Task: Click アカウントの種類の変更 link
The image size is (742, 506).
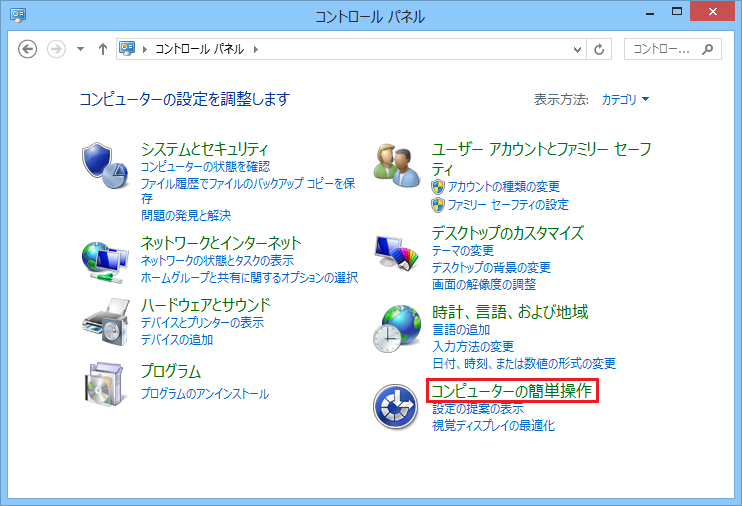Action: [x=504, y=186]
